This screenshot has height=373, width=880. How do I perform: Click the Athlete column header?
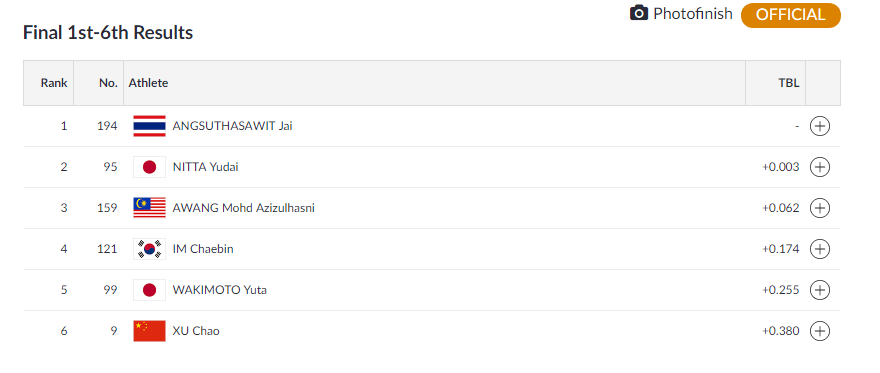point(148,83)
